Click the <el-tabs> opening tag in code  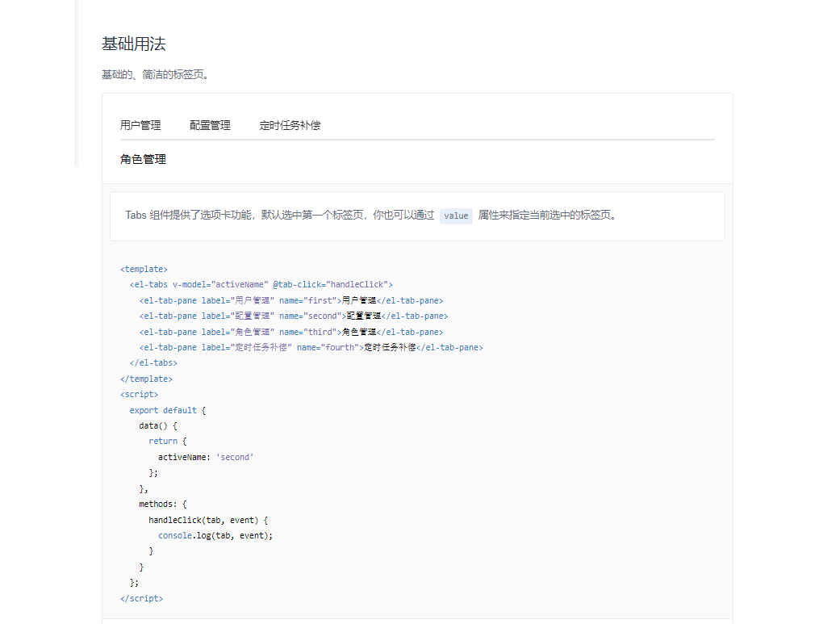click(x=150, y=284)
